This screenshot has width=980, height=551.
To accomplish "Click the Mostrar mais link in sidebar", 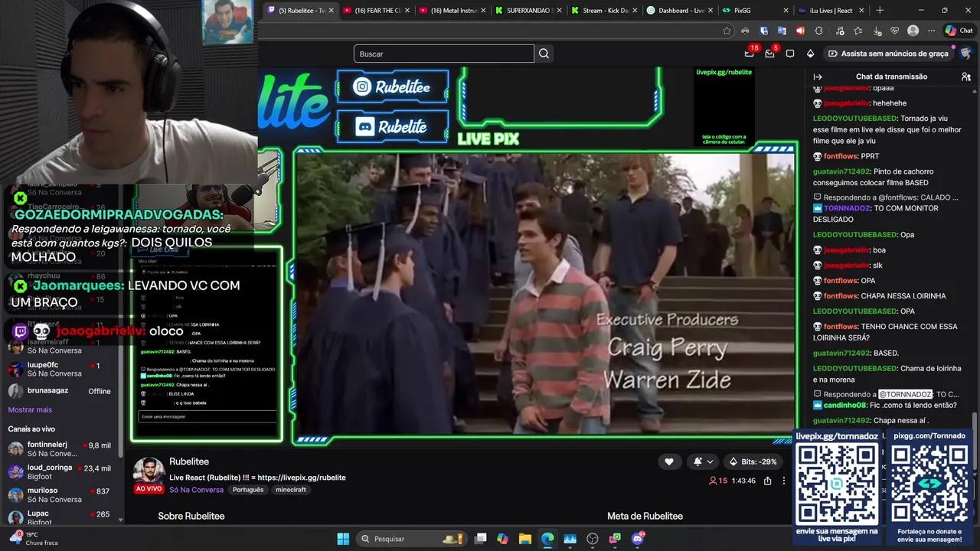I will pos(30,409).
